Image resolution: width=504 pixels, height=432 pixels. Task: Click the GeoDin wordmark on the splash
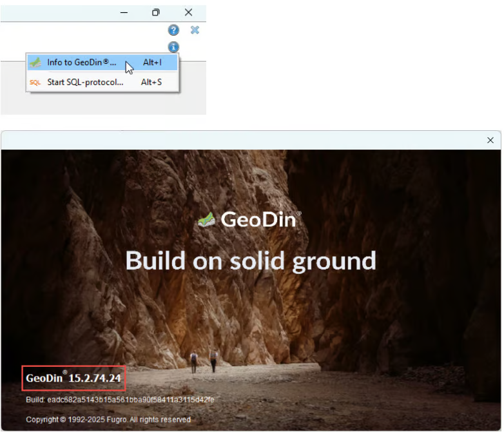click(x=259, y=220)
